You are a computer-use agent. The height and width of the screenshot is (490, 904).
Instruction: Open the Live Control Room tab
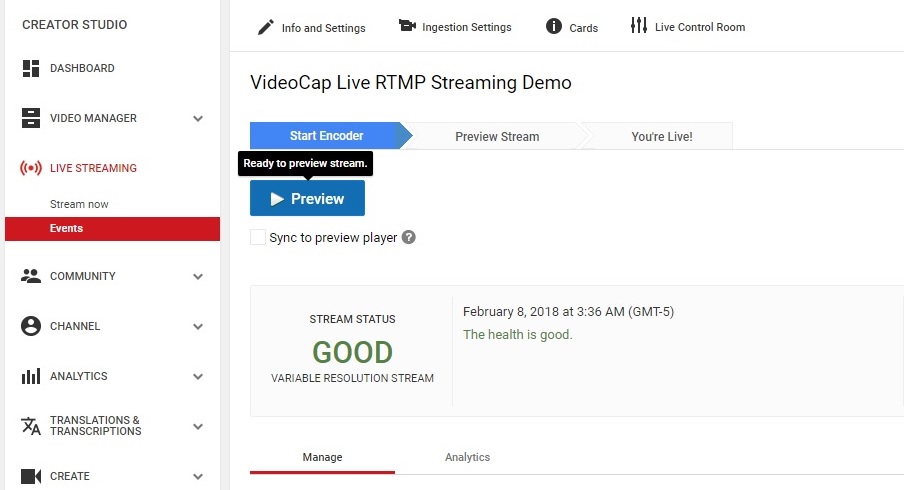click(x=688, y=27)
